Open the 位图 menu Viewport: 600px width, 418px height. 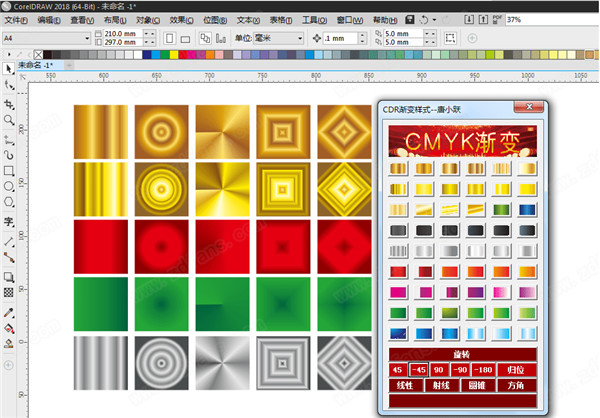pos(215,20)
